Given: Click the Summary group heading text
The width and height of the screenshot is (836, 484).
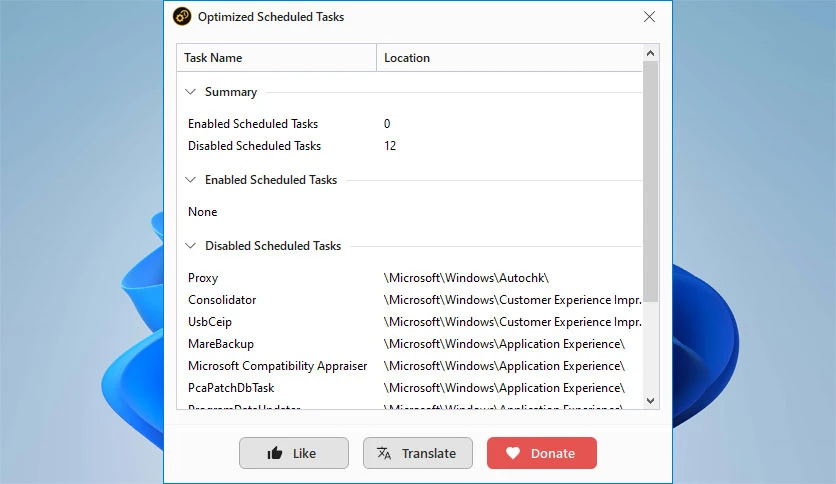Looking at the screenshot, I should 231,92.
